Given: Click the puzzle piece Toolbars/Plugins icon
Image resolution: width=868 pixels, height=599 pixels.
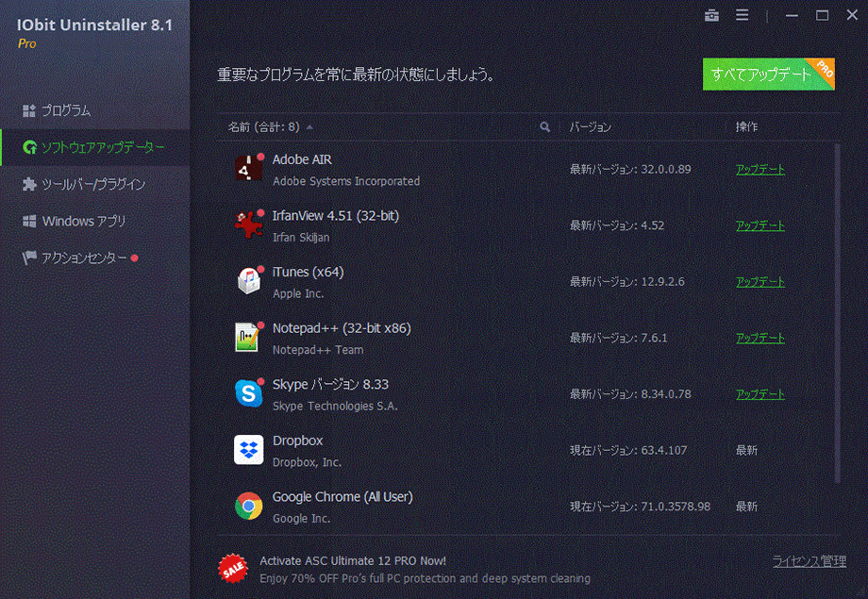Looking at the screenshot, I should (x=29, y=184).
